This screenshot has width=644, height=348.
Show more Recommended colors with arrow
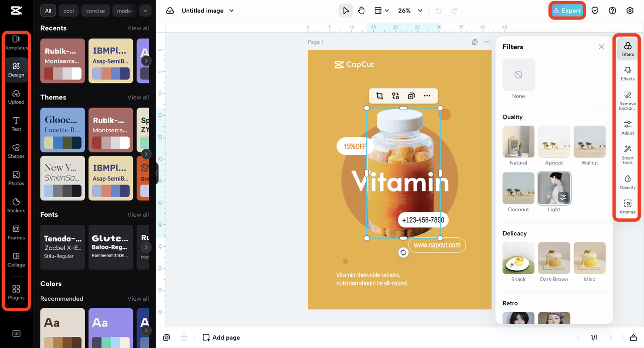pyautogui.click(x=145, y=330)
